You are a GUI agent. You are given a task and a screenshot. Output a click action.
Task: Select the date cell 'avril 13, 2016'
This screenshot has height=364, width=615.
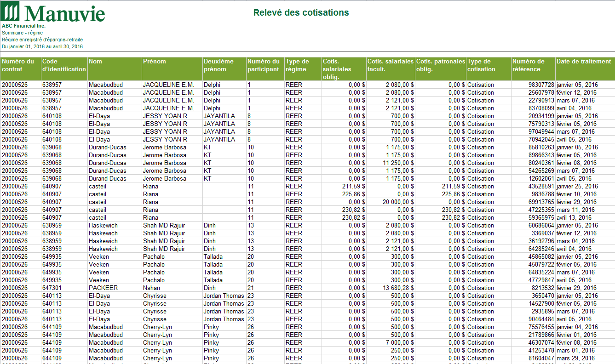click(574, 218)
